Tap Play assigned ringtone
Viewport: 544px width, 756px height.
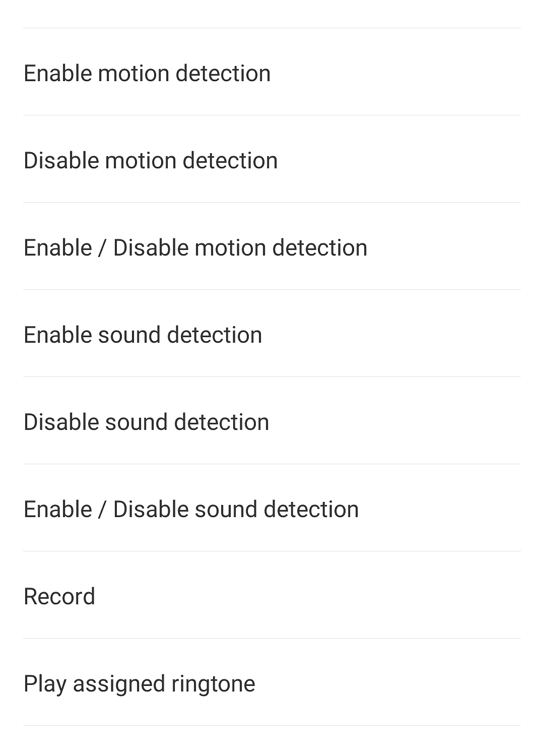coord(140,683)
